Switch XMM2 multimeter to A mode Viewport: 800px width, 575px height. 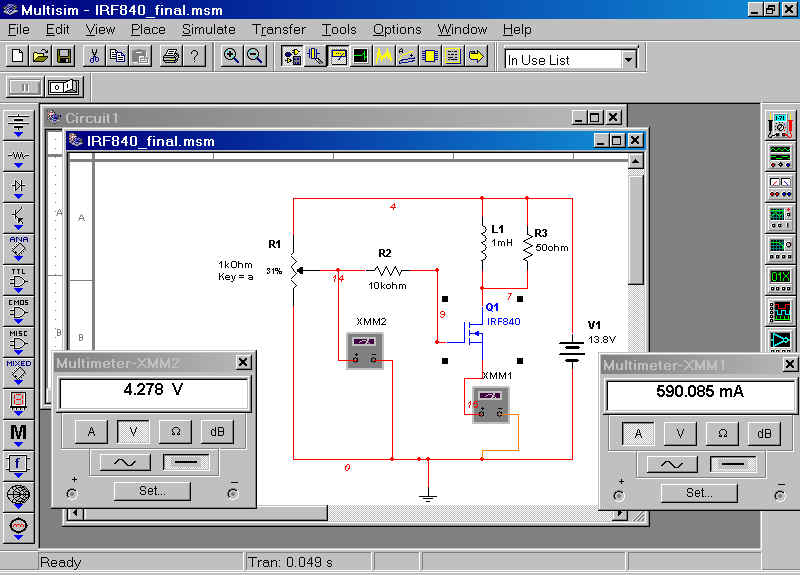[x=91, y=432]
